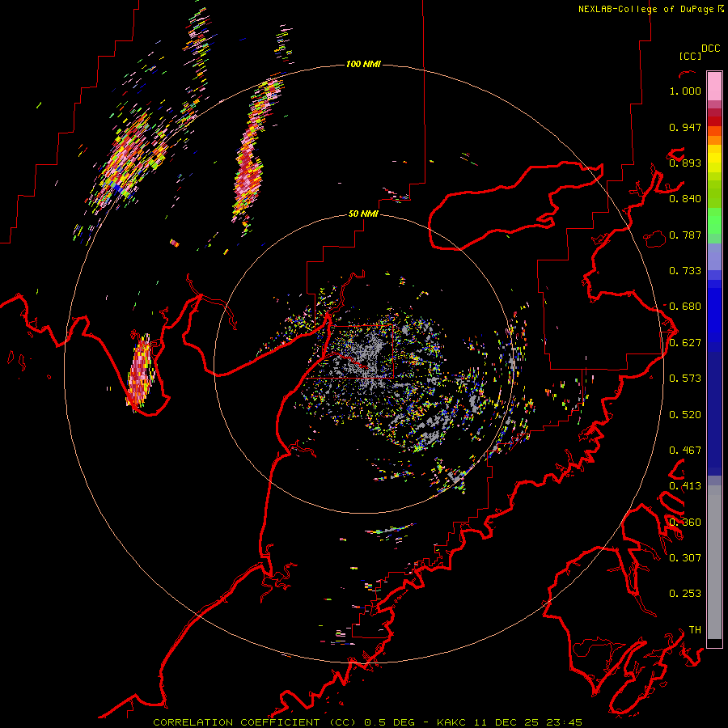
Task: Click the 100 NMI range ring label
Action: pyautogui.click(x=363, y=64)
